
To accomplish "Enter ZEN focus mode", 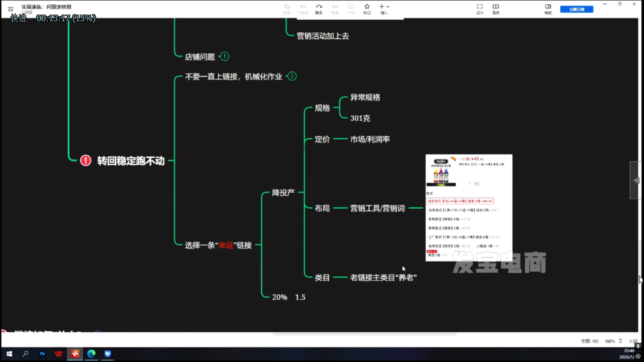I will [479, 9].
